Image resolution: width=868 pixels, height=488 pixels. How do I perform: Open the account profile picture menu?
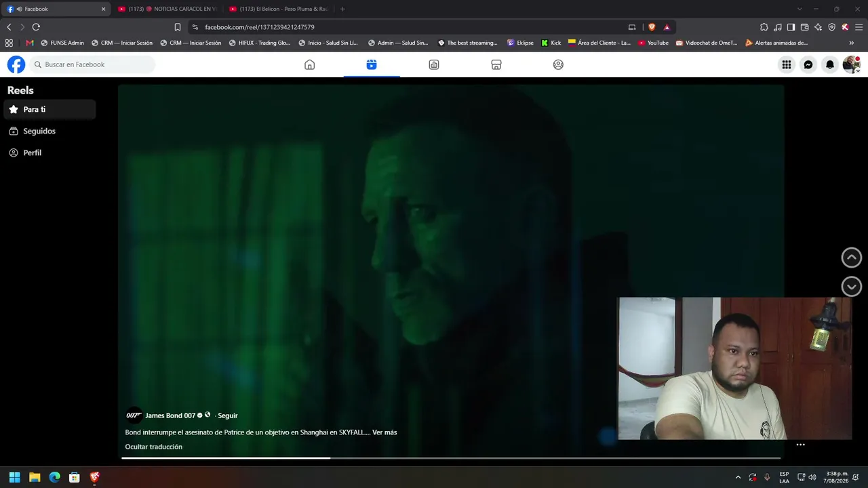[x=851, y=64]
